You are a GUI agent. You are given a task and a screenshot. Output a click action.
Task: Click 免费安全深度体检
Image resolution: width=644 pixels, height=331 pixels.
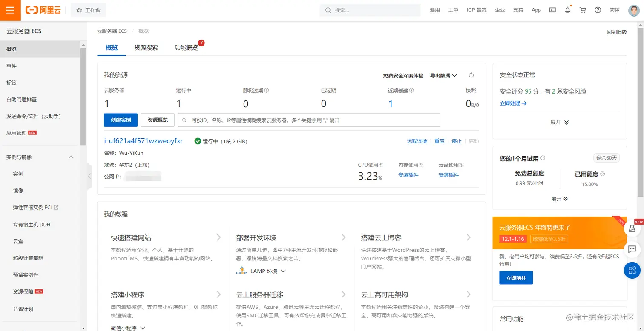click(403, 75)
